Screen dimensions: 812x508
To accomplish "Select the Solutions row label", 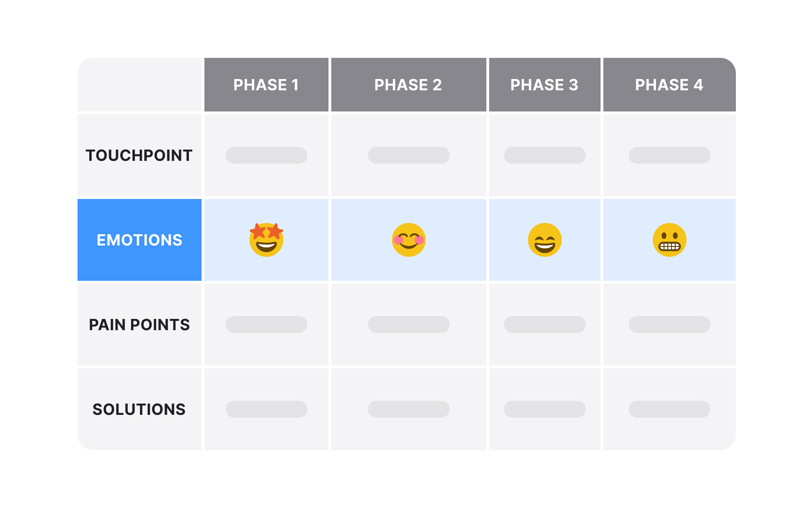I will pyautogui.click(x=140, y=409).
